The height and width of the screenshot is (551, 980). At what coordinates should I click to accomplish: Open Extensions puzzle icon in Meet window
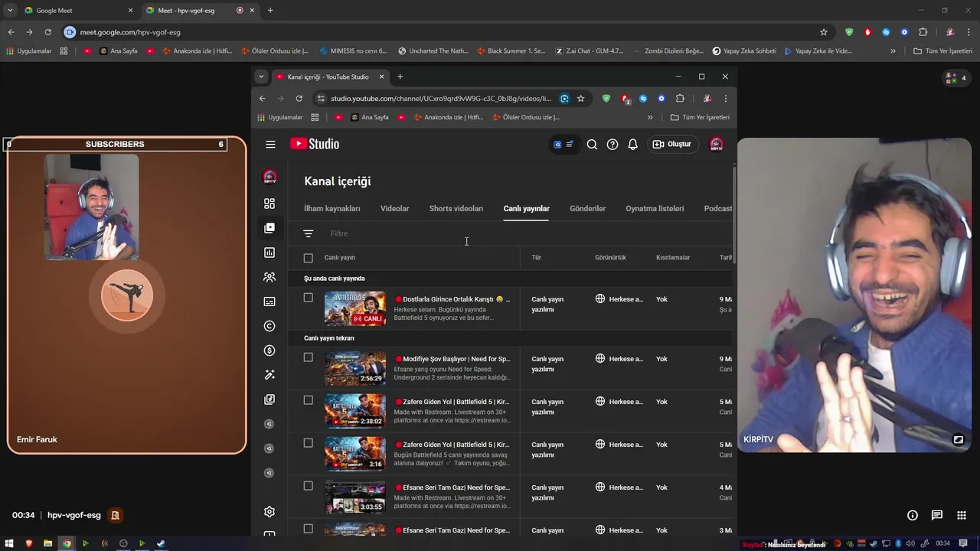click(x=923, y=32)
